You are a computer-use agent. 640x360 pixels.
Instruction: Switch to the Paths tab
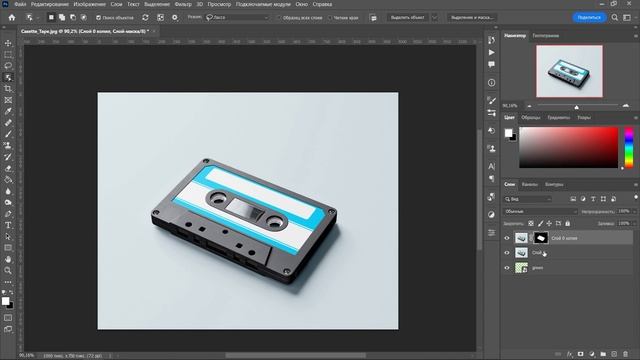554,184
